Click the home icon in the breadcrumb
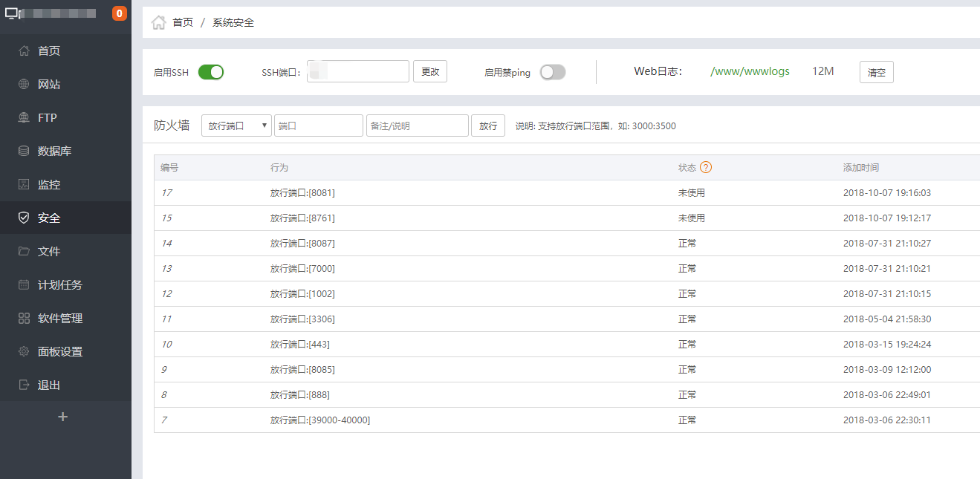The height and width of the screenshot is (479, 980). coord(158,22)
